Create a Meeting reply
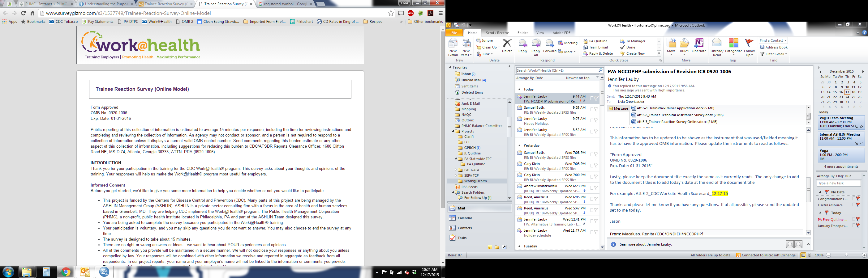 pyautogui.click(x=568, y=43)
